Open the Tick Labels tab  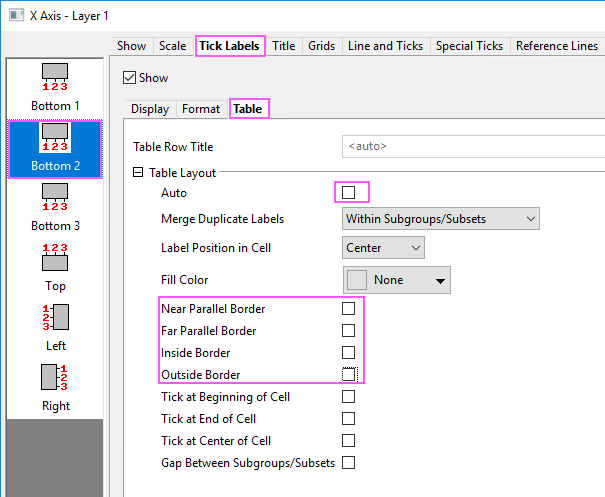(x=230, y=46)
